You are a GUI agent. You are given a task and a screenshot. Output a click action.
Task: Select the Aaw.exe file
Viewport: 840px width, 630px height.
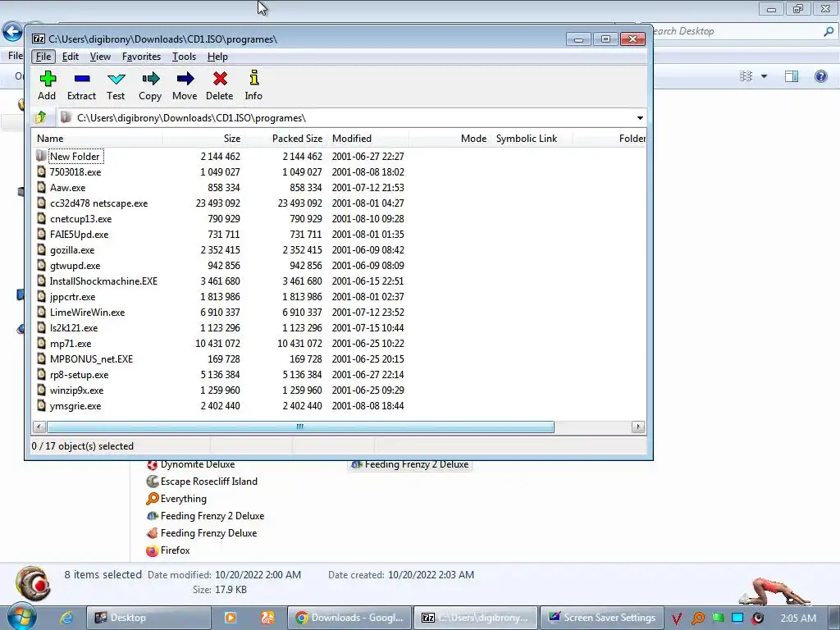(x=67, y=188)
